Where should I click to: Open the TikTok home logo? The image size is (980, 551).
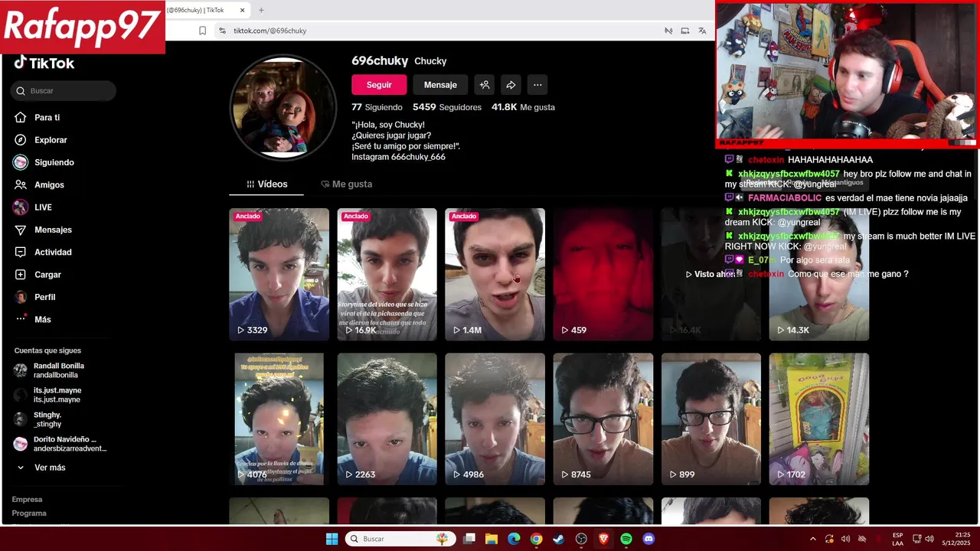tap(44, 63)
